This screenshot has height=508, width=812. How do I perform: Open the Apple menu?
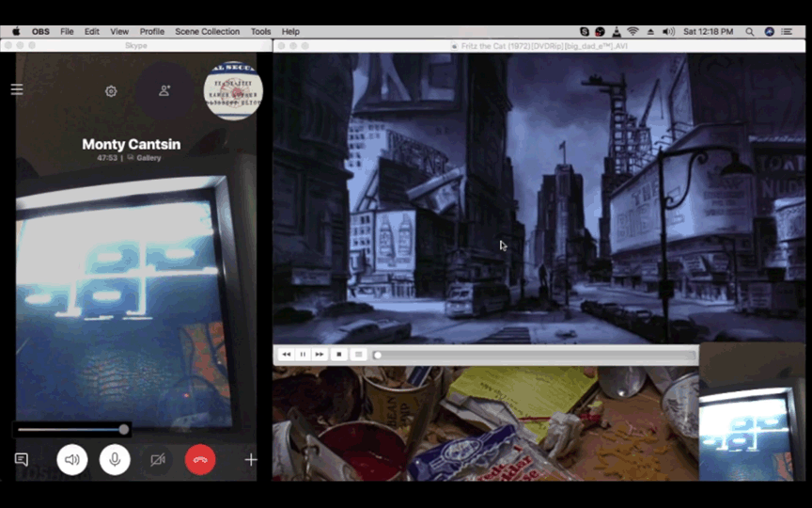click(16, 32)
